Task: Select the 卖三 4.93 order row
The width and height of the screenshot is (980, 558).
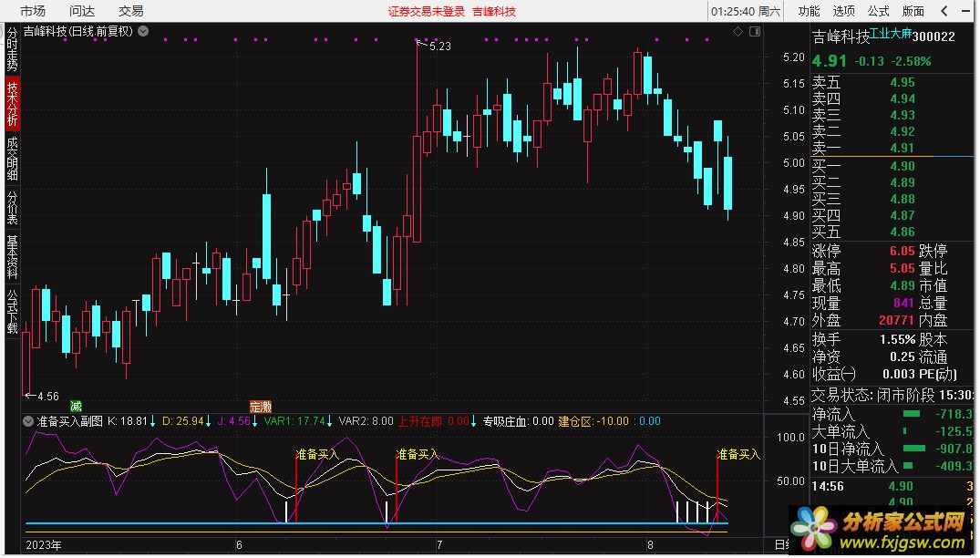Action: pyautogui.click(x=892, y=115)
